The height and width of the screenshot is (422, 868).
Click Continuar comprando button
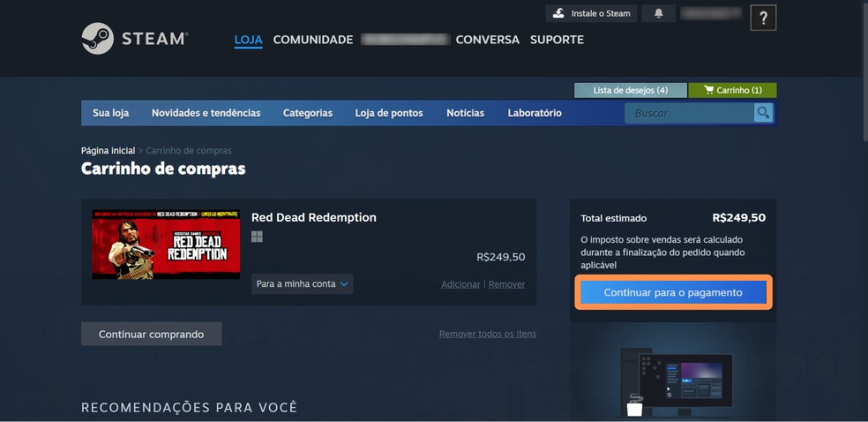151,334
